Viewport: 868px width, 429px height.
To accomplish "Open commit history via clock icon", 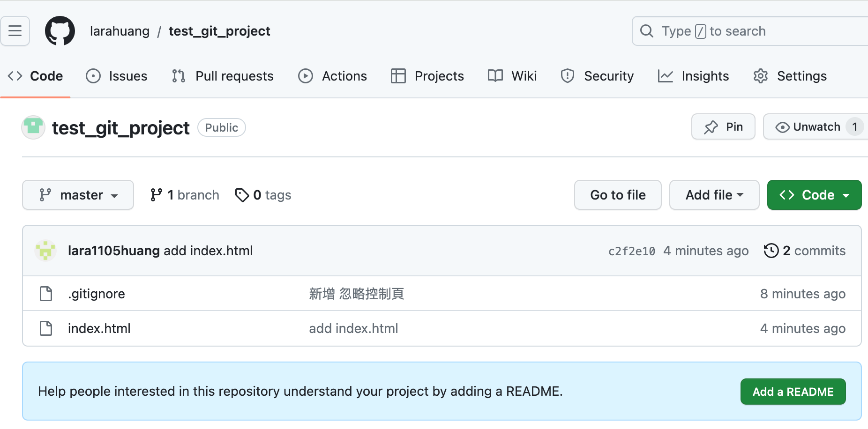I will coord(771,251).
